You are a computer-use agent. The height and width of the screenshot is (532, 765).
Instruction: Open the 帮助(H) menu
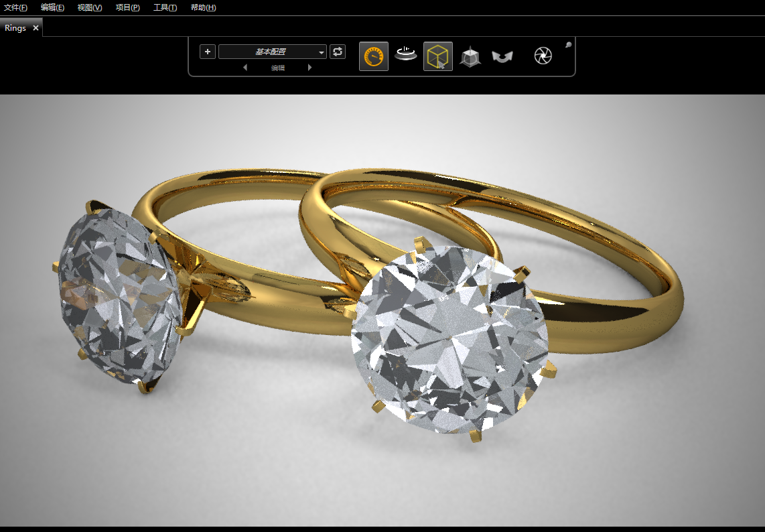pos(203,7)
